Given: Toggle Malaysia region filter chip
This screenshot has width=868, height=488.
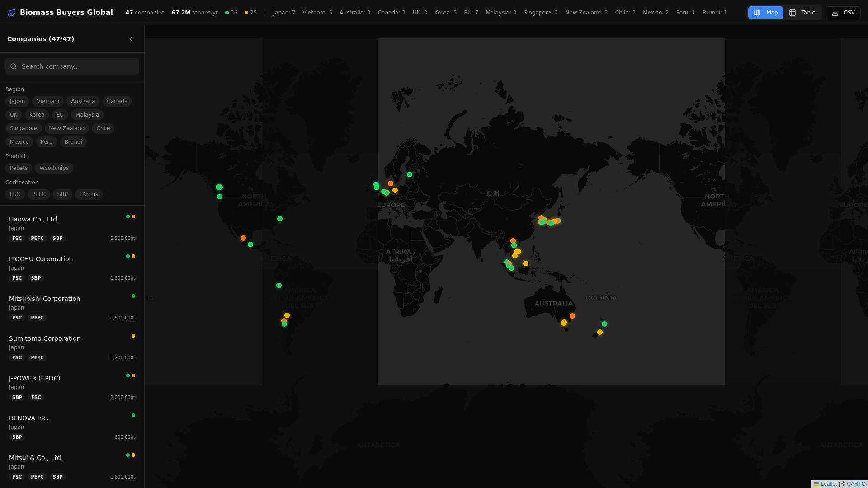Looking at the screenshot, I should coord(87,115).
